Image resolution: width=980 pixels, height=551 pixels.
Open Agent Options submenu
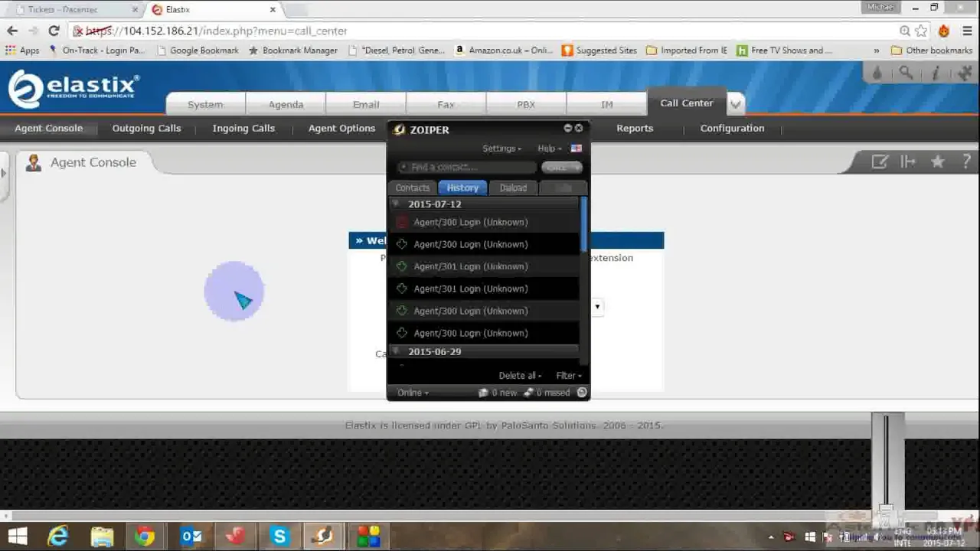[341, 128]
